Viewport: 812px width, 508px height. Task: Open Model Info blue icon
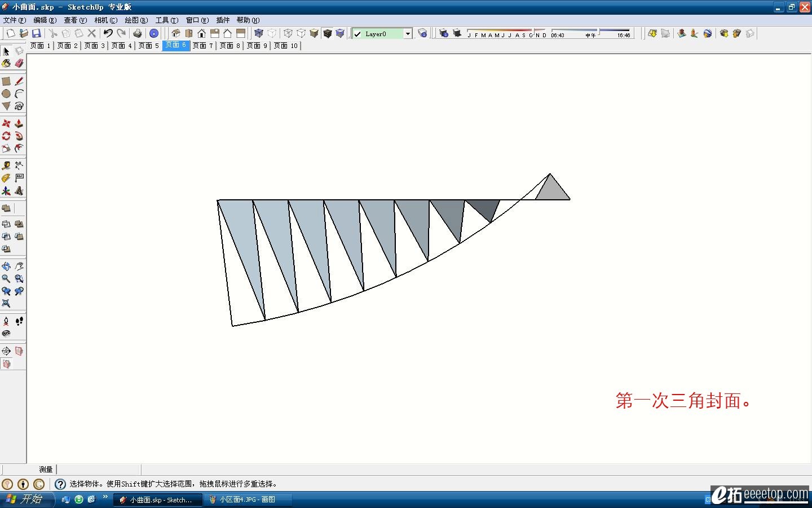[x=154, y=33]
